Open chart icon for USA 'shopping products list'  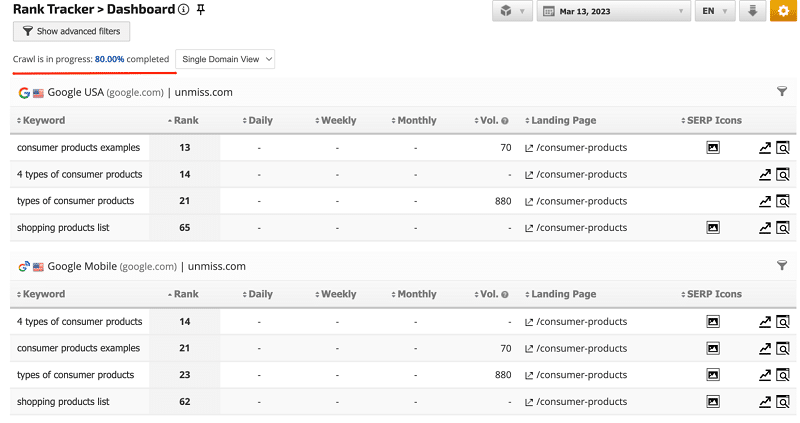click(765, 228)
